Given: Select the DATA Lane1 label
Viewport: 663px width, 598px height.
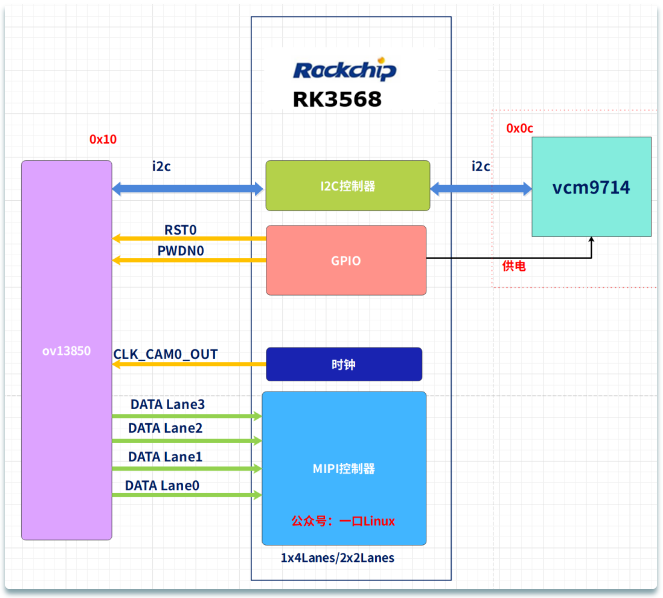Looking at the screenshot, I should click(x=165, y=457).
